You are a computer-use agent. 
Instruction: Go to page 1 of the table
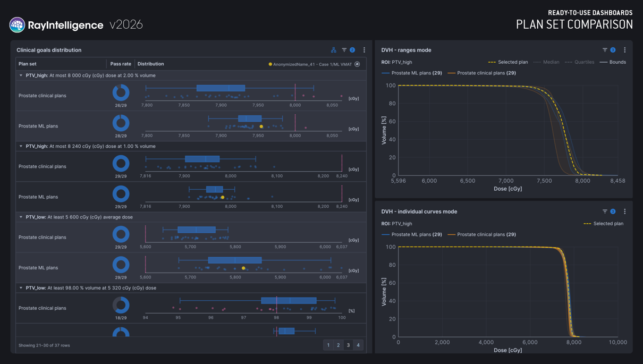point(328,345)
